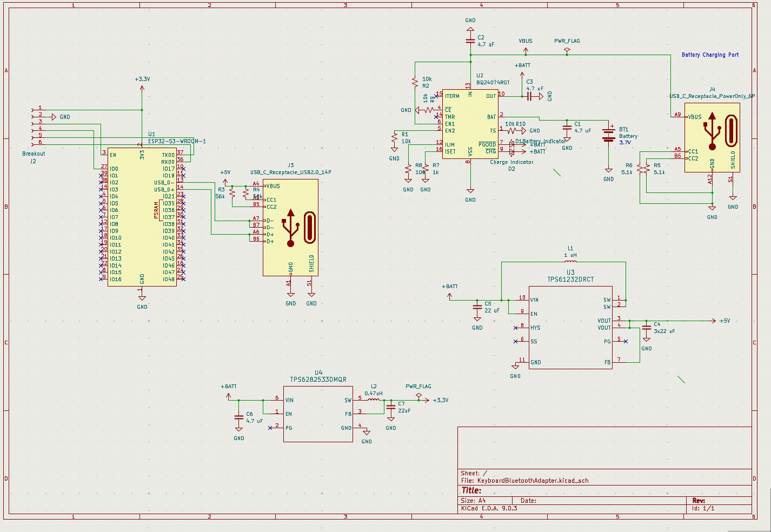Select the TPS61232DRCT boost converter U3
This screenshot has width=771, height=532.
point(570,330)
